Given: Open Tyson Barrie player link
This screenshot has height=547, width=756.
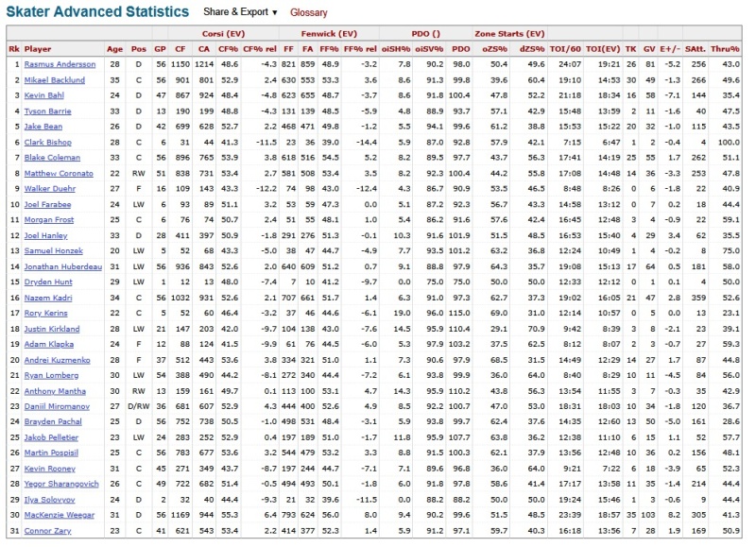Looking at the screenshot, I should click(48, 111).
